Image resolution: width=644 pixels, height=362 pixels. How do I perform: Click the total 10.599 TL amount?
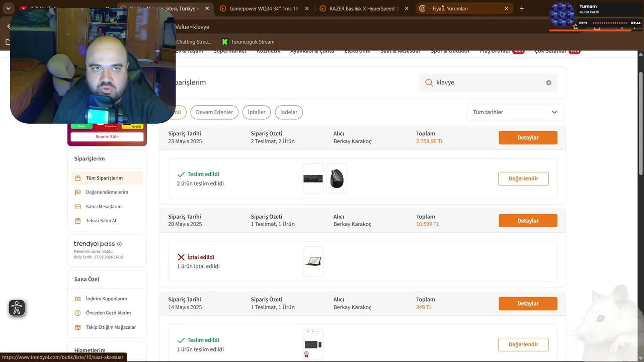tap(428, 224)
